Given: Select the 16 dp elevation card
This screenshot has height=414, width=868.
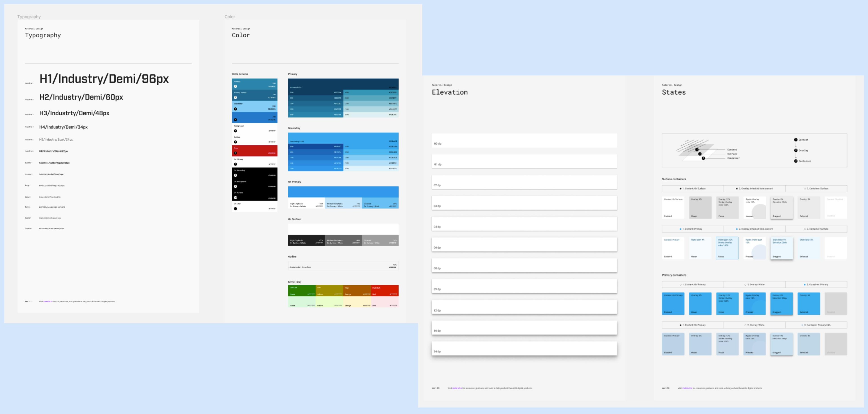Looking at the screenshot, I should pyautogui.click(x=524, y=328).
